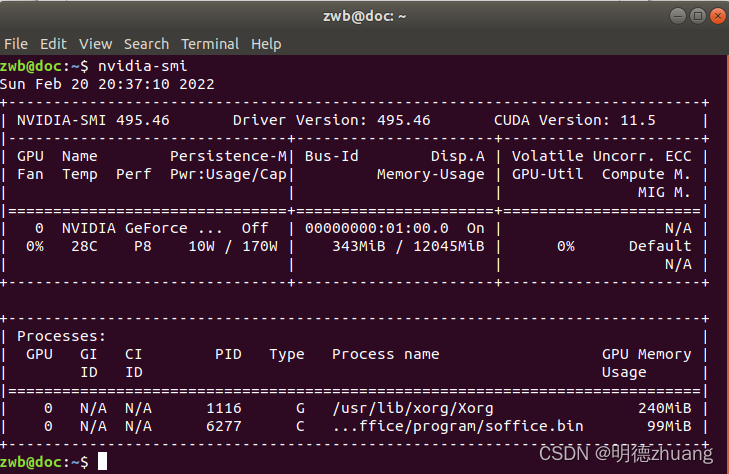729x474 pixels.
Task: Click the MIG M. header
Action: [x=664, y=192]
